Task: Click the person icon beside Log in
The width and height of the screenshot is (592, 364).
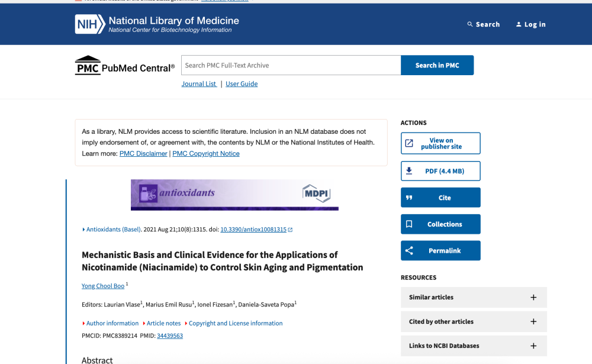Action: pyautogui.click(x=519, y=24)
